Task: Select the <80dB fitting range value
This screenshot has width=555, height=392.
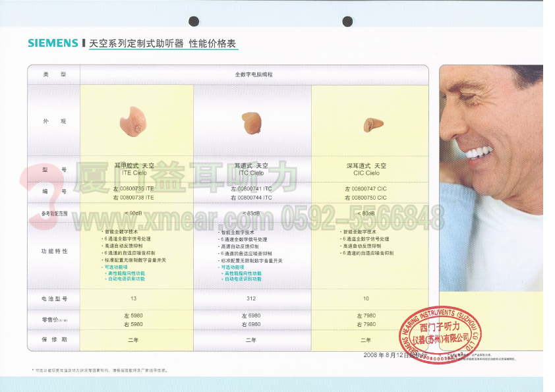Action: [366, 213]
